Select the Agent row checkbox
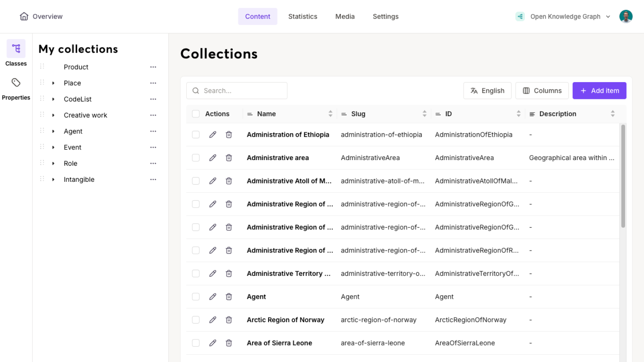 (196, 297)
